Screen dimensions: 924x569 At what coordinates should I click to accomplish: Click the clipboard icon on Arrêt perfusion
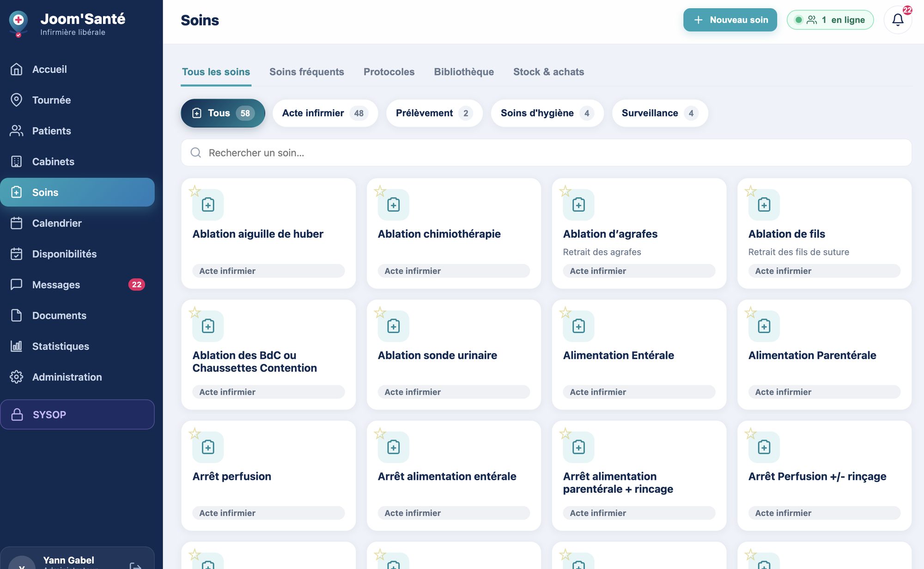point(208,447)
